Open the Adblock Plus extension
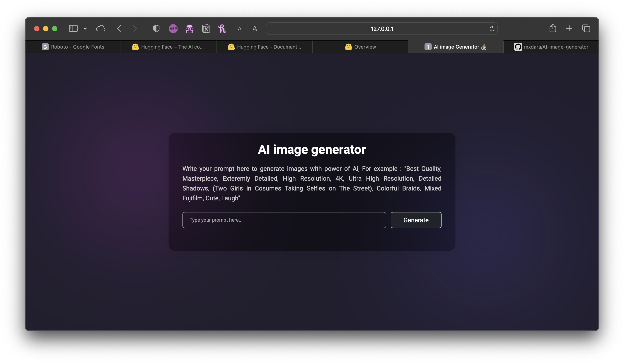The image size is (624, 364). (x=173, y=29)
